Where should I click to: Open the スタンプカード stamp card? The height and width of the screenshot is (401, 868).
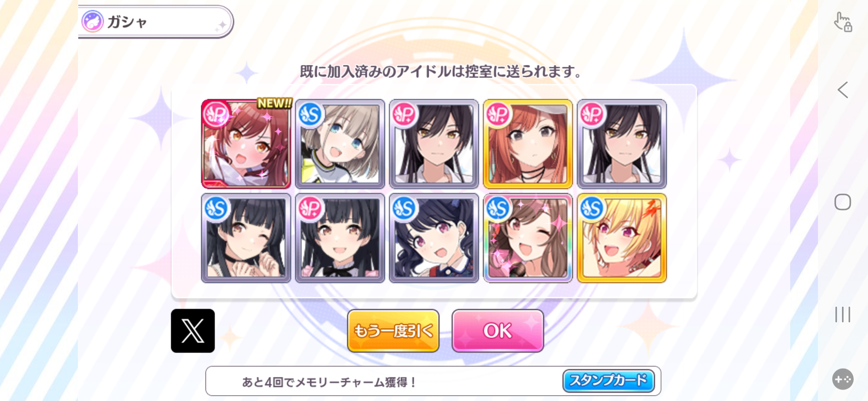tap(608, 381)
